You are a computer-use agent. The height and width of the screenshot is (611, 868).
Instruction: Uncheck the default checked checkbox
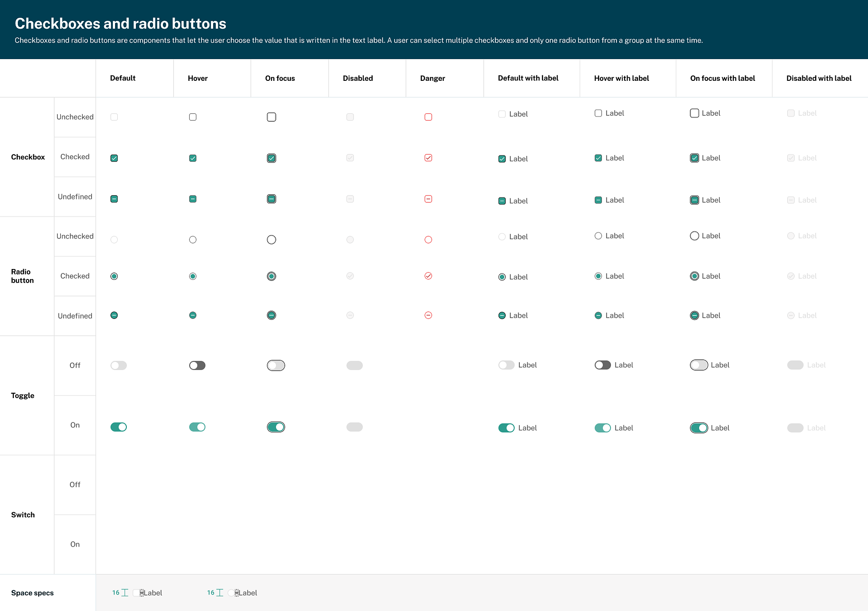(x=114, y=158)
